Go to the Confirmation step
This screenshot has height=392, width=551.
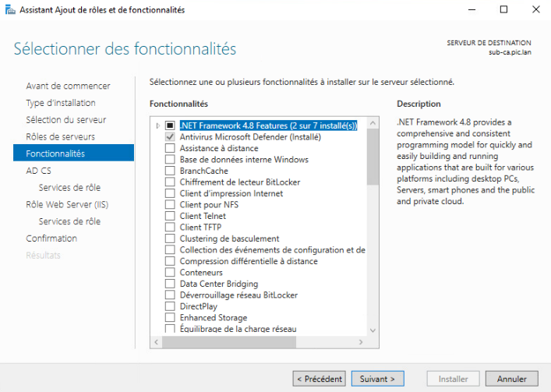(x=51, y=238)
